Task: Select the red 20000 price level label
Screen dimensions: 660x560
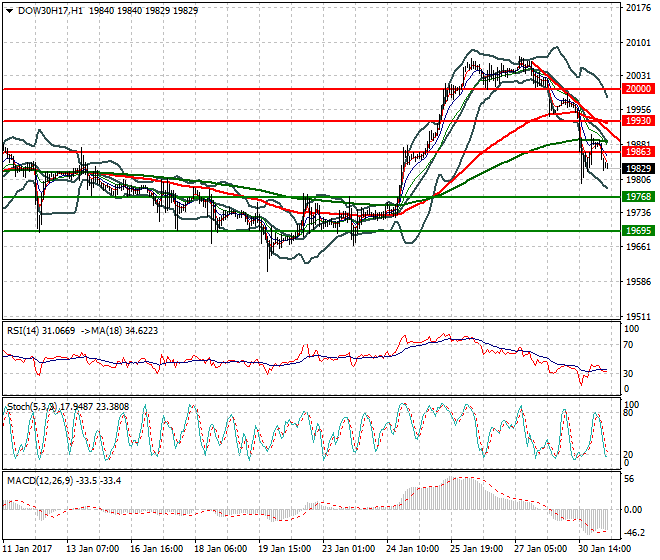Action: 638,89
